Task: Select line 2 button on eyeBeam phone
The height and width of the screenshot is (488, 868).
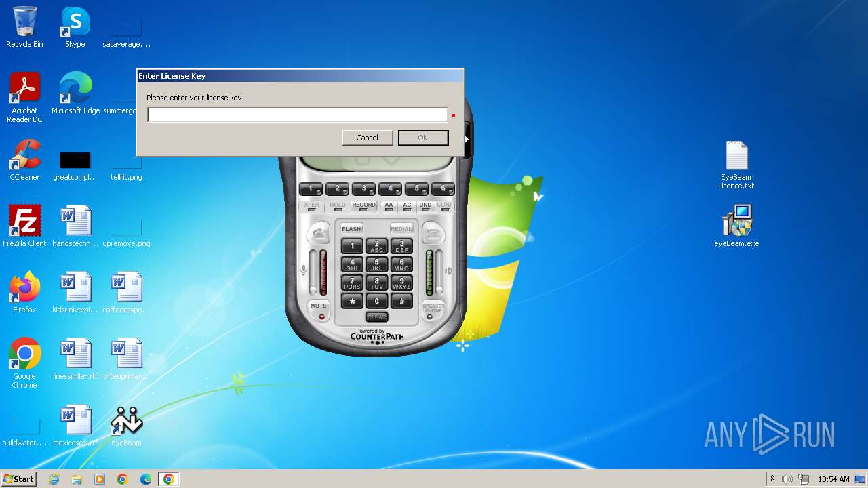Action: pos(337,188)
